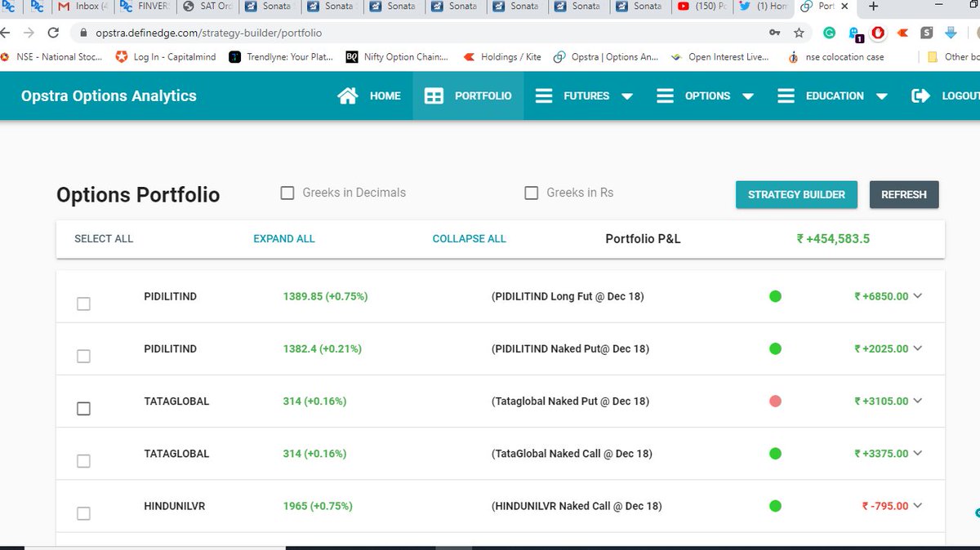Viewport: 980px width, 550px height.
Task: Click the STRATEGY BUILDER button
Action: [796, 194]
